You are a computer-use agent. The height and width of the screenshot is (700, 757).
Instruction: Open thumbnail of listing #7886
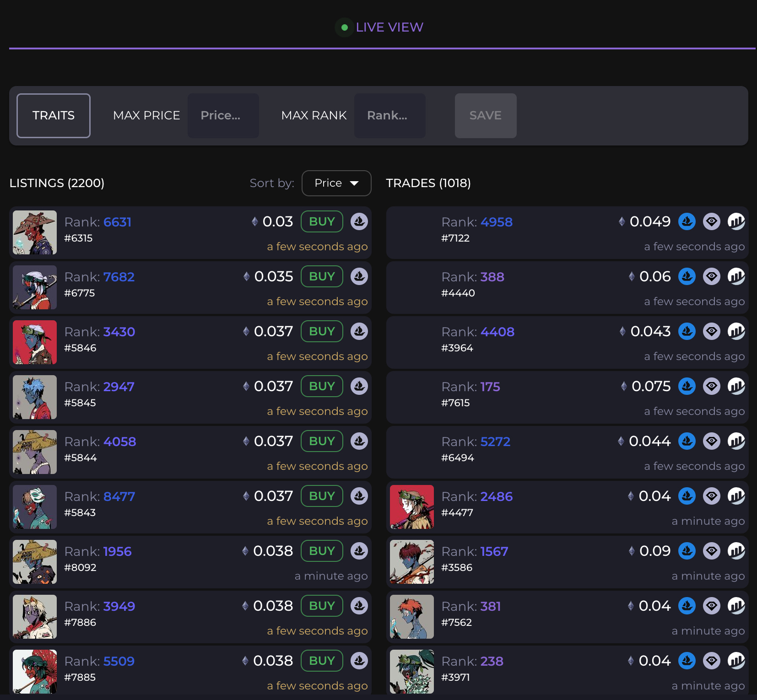click(35, 617)
